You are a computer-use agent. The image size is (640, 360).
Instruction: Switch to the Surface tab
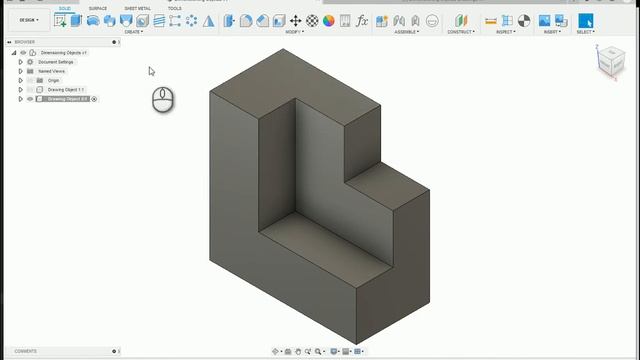point(98,9)
